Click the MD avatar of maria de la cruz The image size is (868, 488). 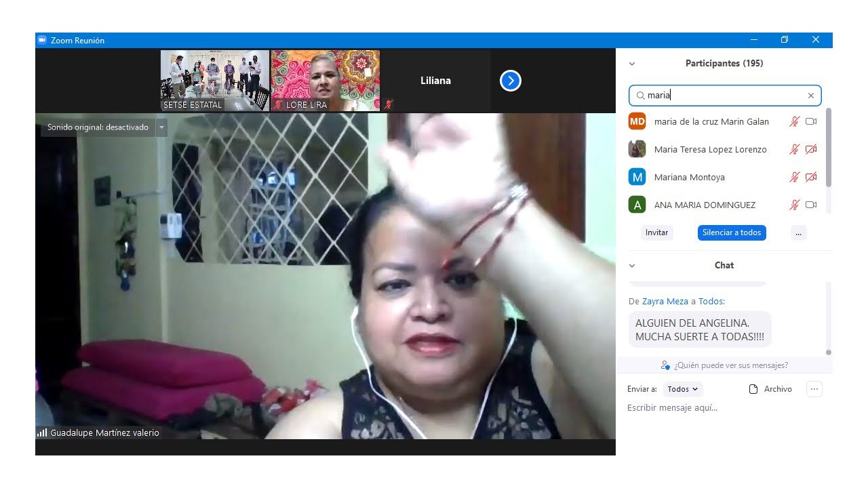click(x=637, y=121)
